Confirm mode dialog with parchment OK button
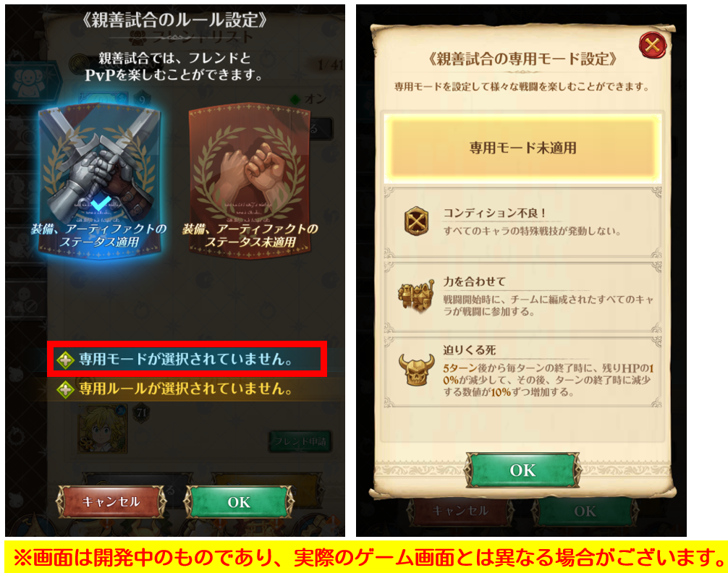The height and width of the screenshot is (573, 728). (522, 470)
